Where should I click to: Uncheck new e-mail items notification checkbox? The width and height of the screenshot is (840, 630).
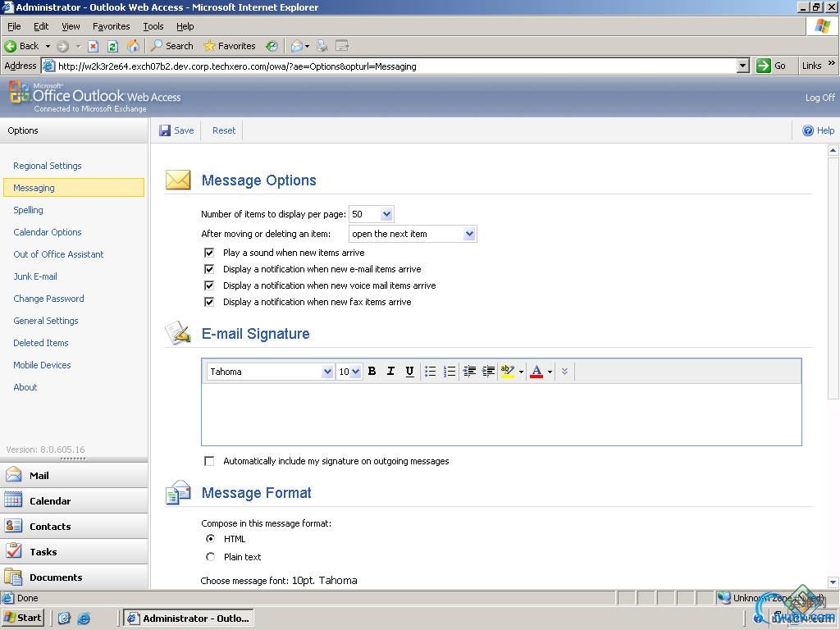(209, 269)
